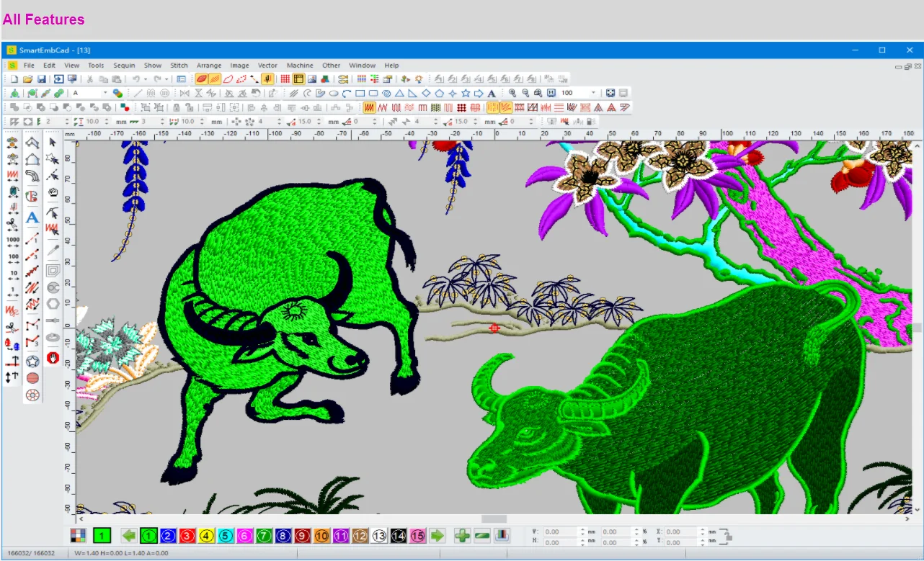
Task: Click the green right arrow next colors button
Action: click(437, 535)
